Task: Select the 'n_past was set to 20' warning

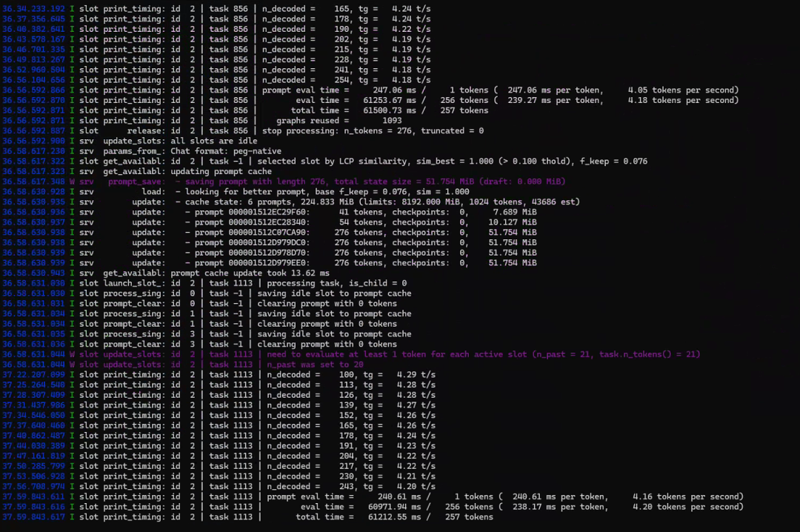Action: point(183,365)
